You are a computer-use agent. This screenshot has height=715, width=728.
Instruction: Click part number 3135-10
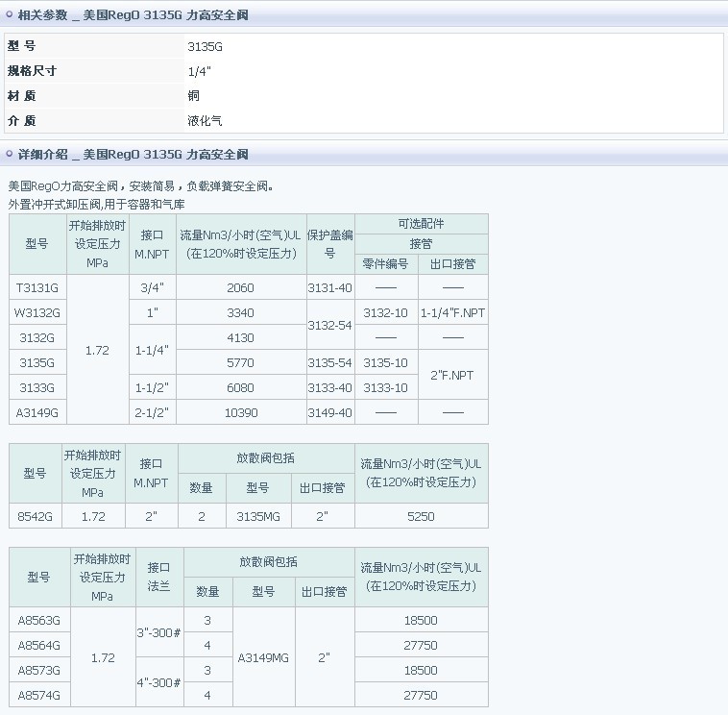pyautogui.click(x=386, y=363)
